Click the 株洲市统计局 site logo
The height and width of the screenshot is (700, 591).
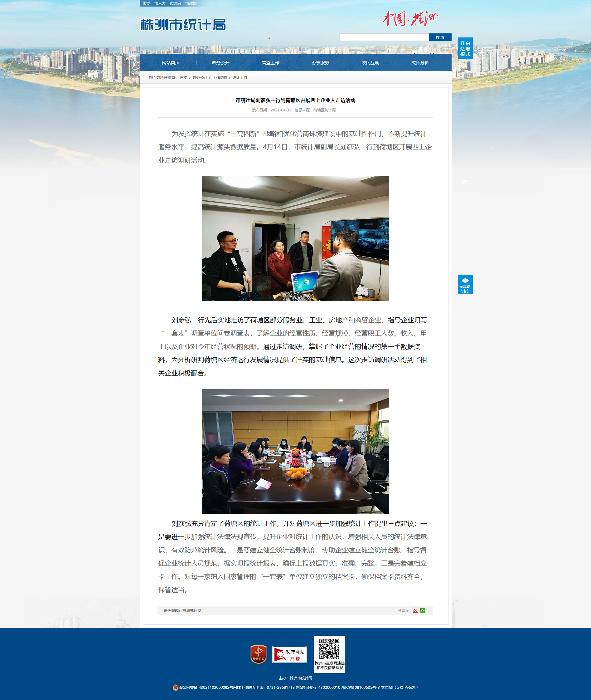183,24
